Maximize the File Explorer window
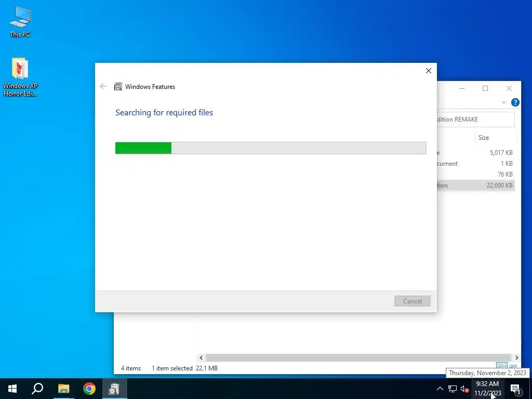 485,88
